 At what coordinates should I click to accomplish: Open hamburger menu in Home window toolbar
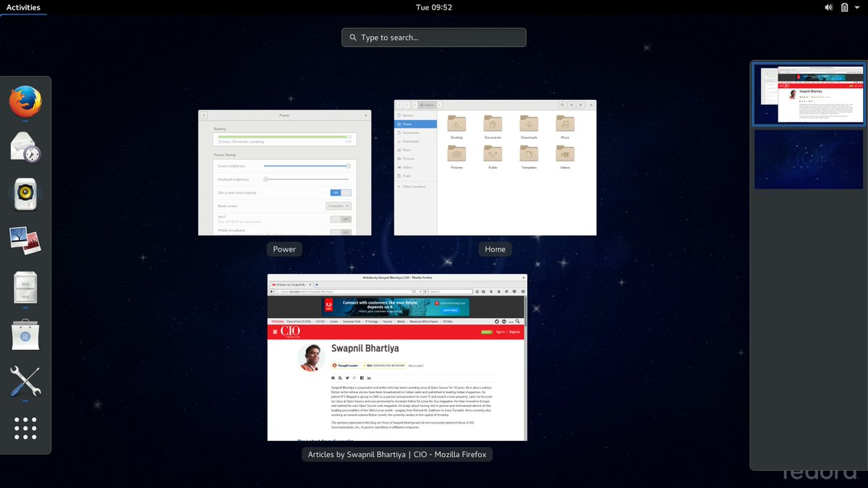[581, 105]
